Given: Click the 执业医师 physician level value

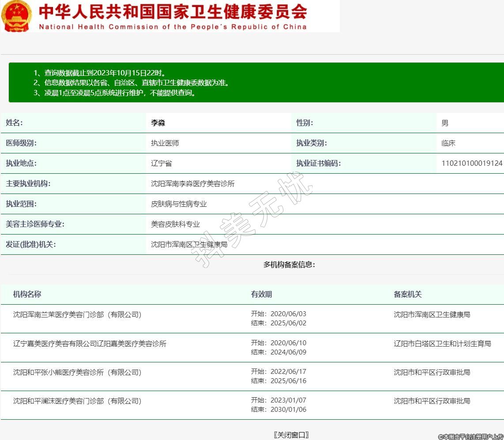Looking at the screenshot, I should coord(165,143).
